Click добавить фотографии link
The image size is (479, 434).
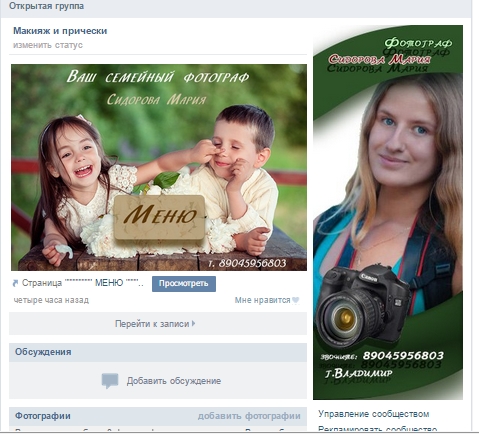tap(249, 416)
